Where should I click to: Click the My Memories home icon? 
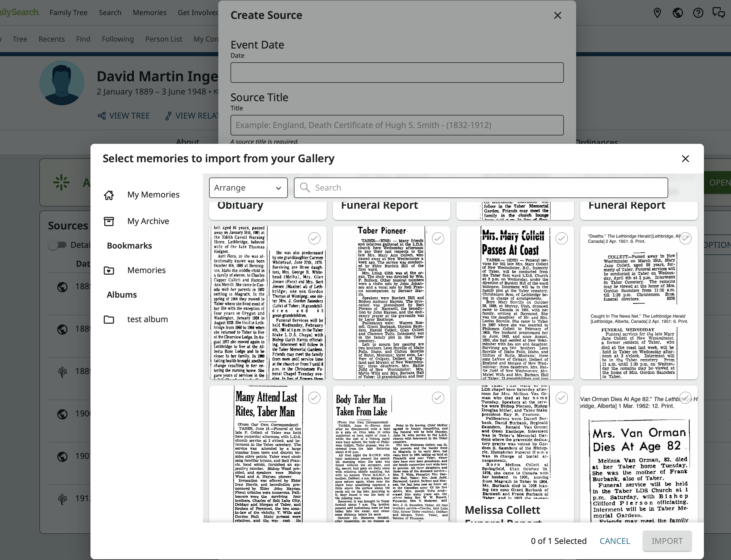point(109,195)
